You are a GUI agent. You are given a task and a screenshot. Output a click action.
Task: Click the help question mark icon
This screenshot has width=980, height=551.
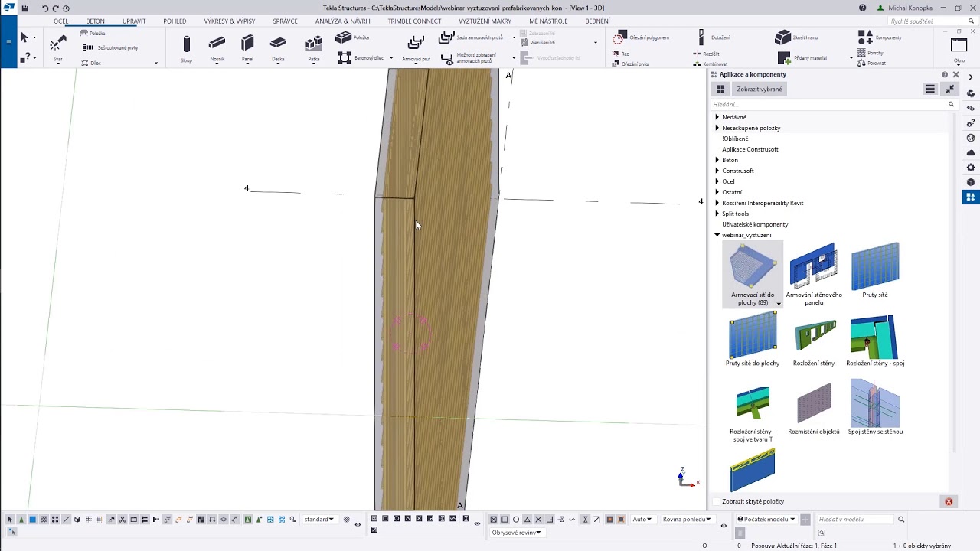863,8
